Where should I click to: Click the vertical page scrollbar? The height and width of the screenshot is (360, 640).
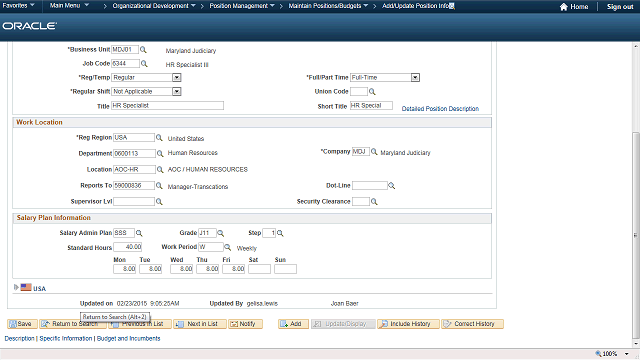click(636, 236)
